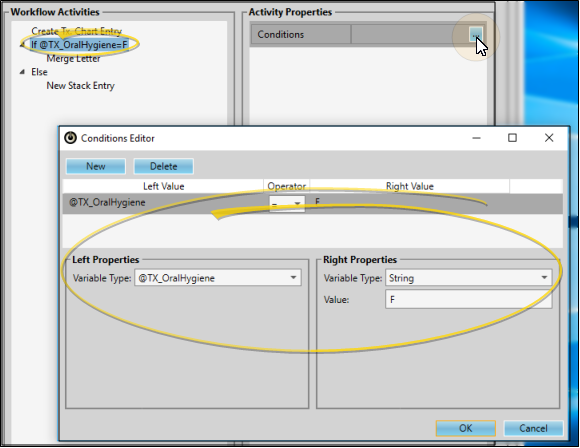Click the Conditions Editor title bar icon
Viewport: 580px width, 448px height.
(70, 138)
